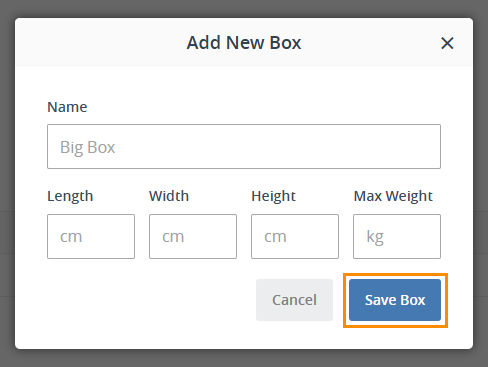The width and height of the screenshot is (488, 367).
Task: Click the Big Box placeholder text
Action: pos(87,147)
